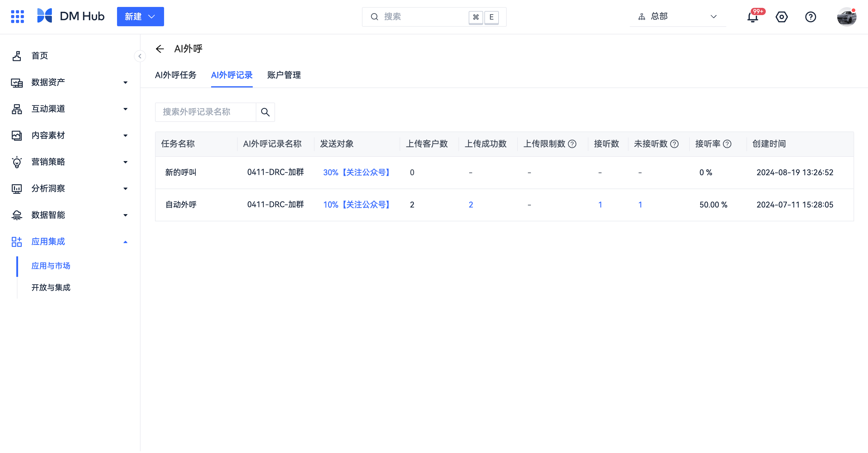Viewport: 868px width, 453px height.
Task: Click the 2024-07-11 15:28:05 timestamp
Action: coord(795,204)
